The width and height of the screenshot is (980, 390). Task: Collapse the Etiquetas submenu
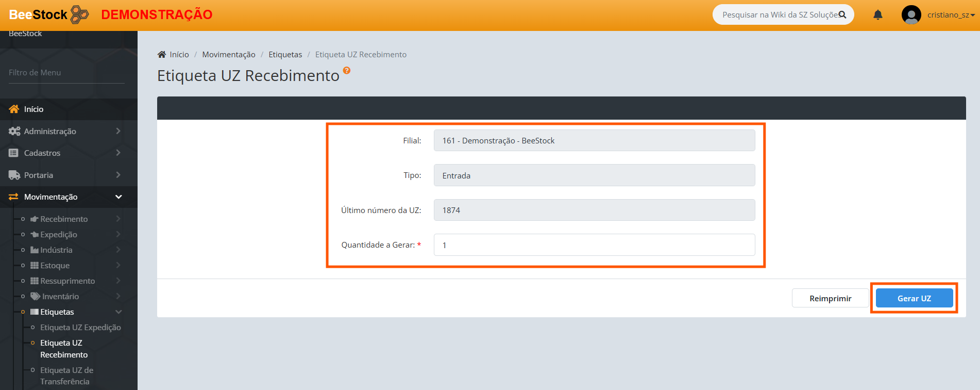(119, 312)
